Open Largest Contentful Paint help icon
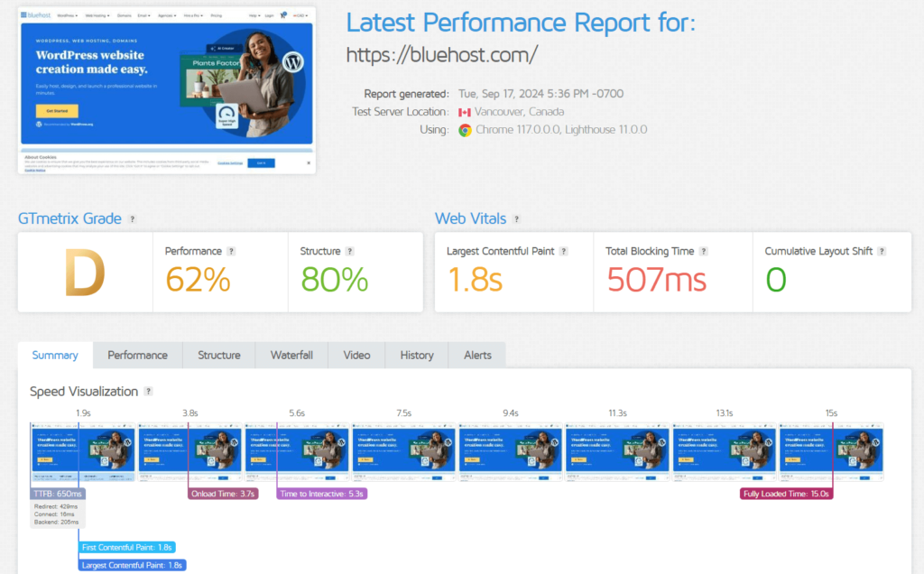The height and width of the screenshot is (574, 924). (x=564, y=251)
